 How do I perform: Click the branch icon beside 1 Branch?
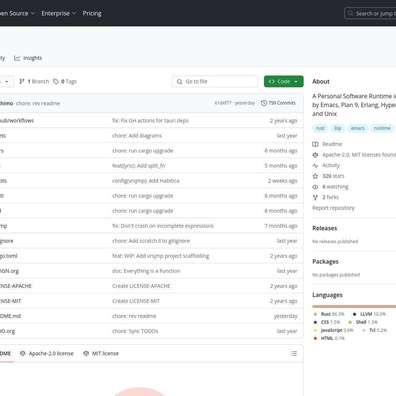[x=22, y=81]
